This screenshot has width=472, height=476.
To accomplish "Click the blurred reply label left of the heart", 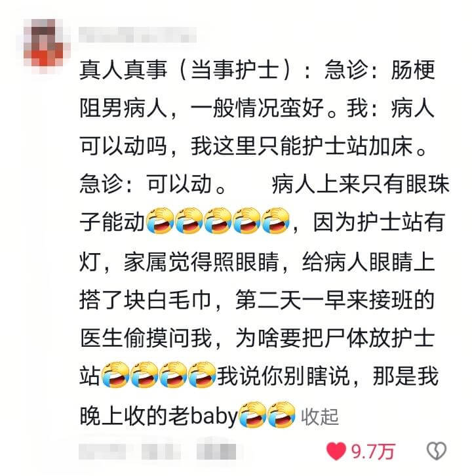I will tap(216, 452).
